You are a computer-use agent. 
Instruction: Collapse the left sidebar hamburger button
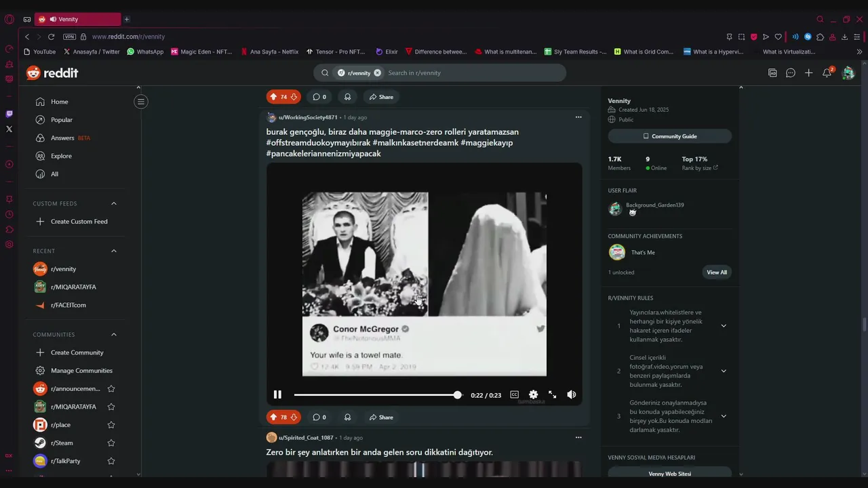pyautogui.click(x=140, y=102)
